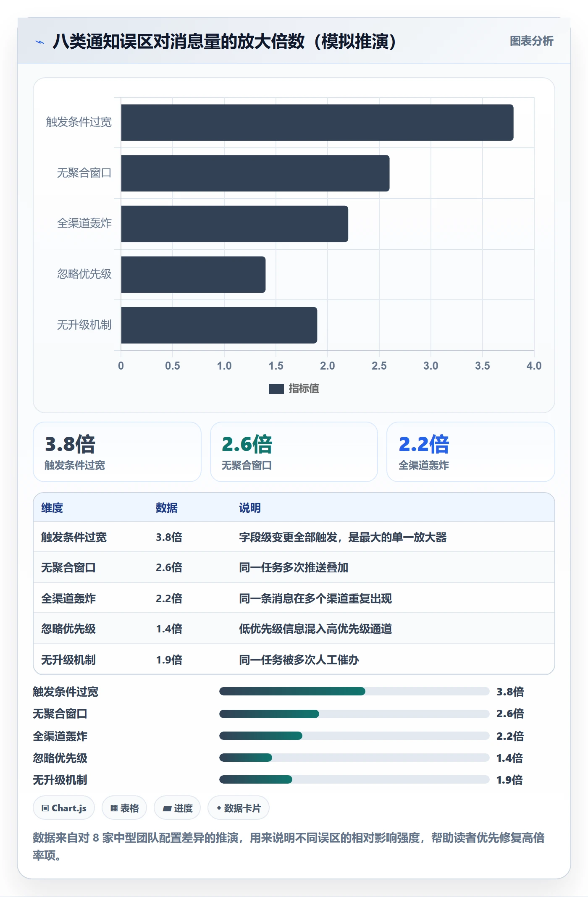588x897 pixels.
Task: Click the 数据卡片 tag diamond icon
Action: click(219, 808)
